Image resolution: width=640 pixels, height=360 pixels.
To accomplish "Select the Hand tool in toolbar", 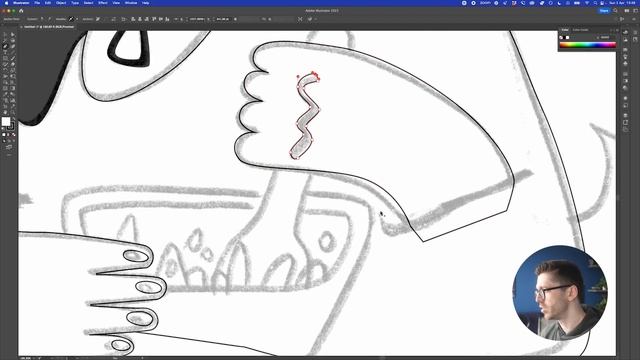I will 5,112.
